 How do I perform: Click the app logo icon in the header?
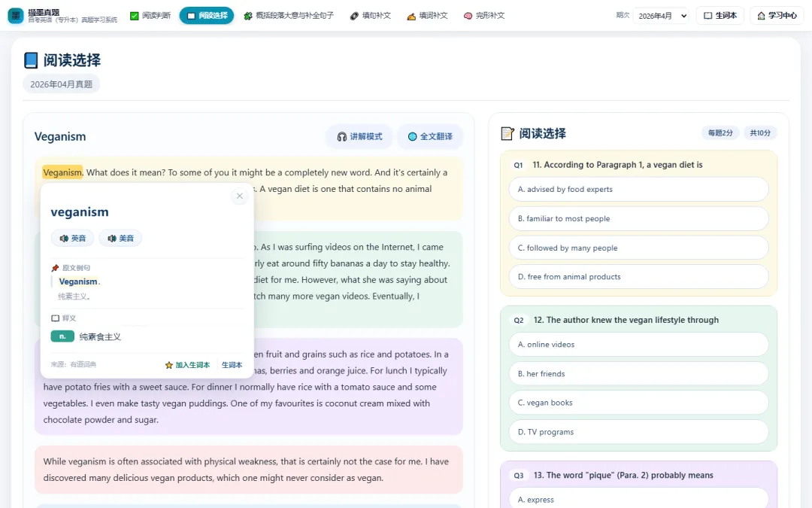click(x=16, y=16)
